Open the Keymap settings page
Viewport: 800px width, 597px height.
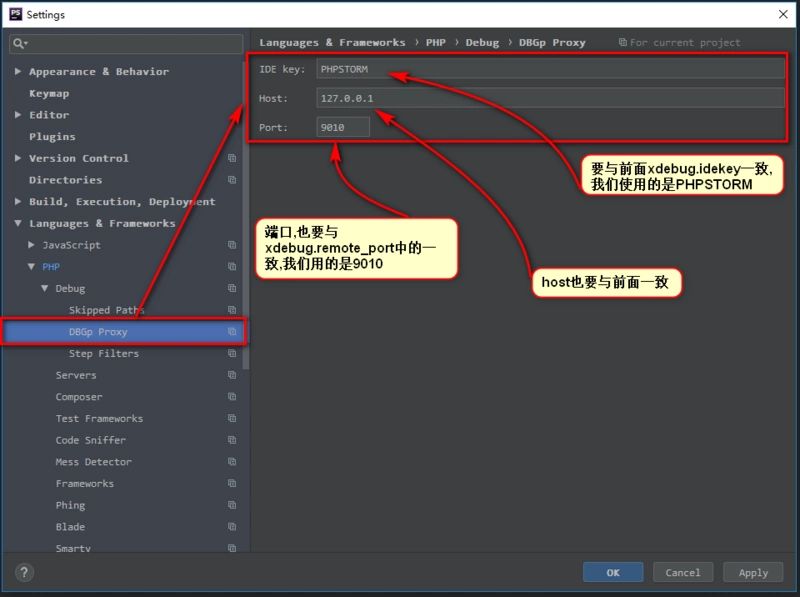coord(49,93)
